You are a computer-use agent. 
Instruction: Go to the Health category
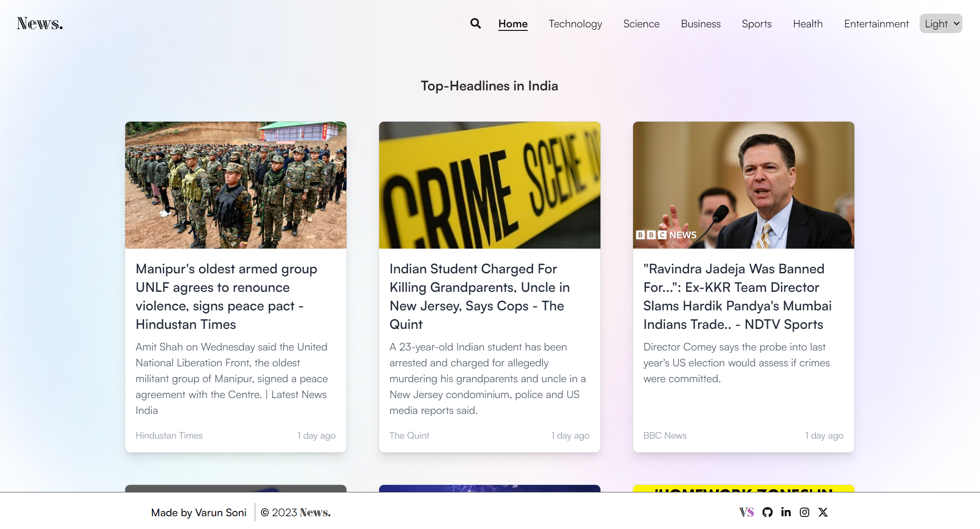(x=808, y=24)
